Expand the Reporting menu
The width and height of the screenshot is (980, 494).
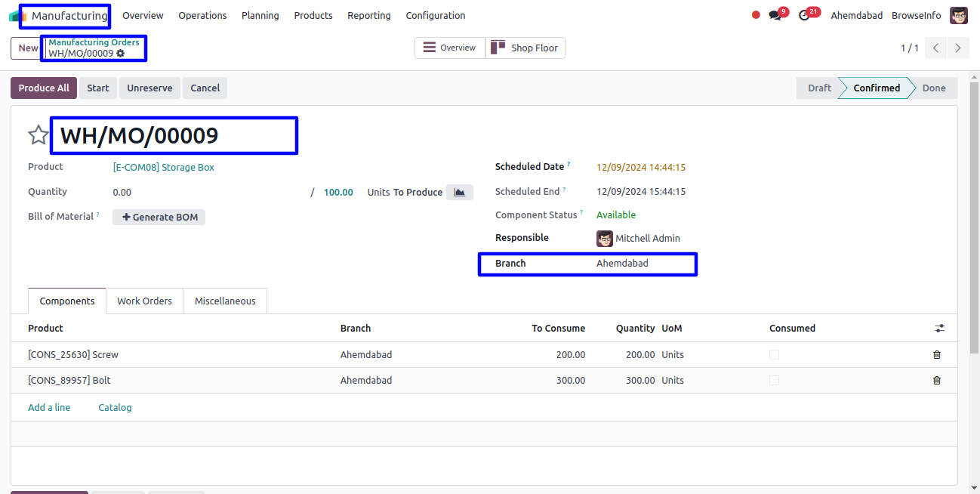tap(368, 16)
